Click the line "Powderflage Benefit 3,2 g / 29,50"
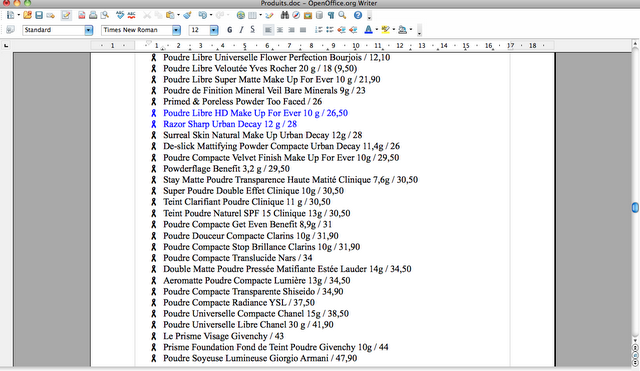The image size is (640, 371). 226,169
